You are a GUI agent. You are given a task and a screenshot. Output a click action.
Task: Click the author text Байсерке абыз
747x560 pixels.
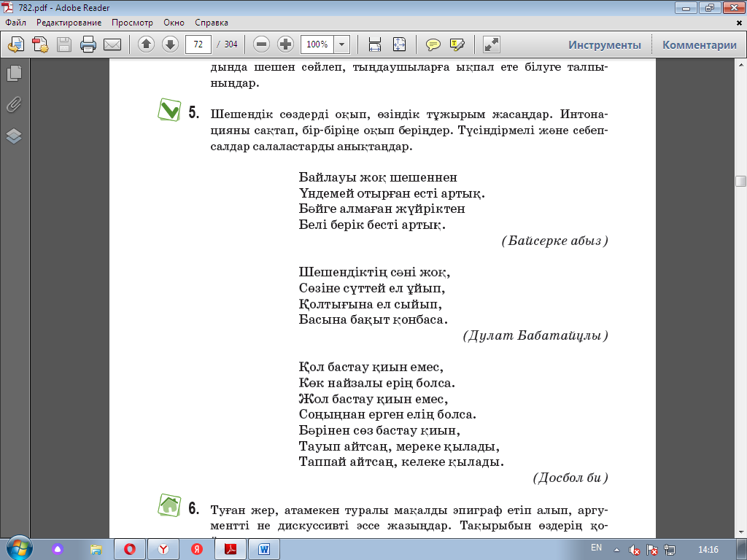[555, 241]
